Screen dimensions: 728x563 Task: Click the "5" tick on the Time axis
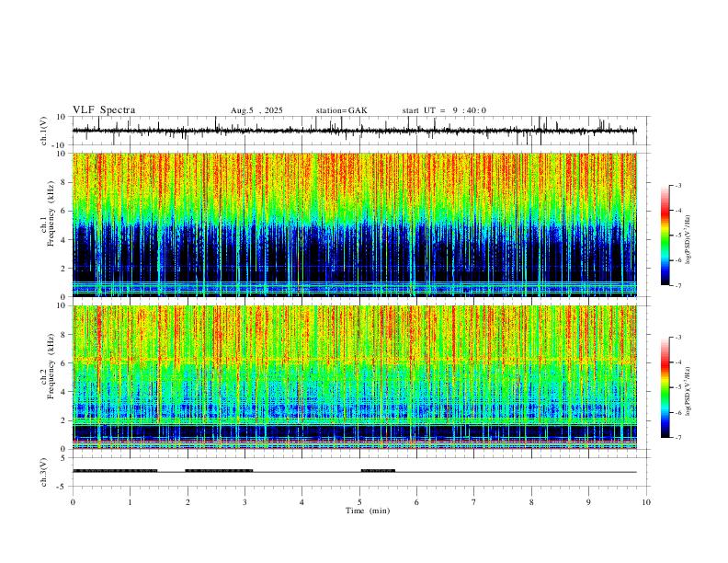point(359,502)
